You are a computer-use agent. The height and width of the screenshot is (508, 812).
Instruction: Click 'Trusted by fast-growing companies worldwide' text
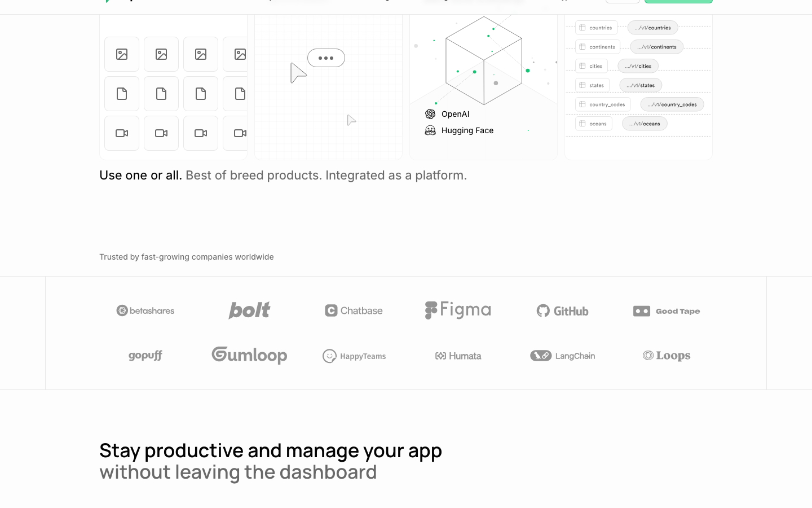pyautogui.click(x=187, y=257)
